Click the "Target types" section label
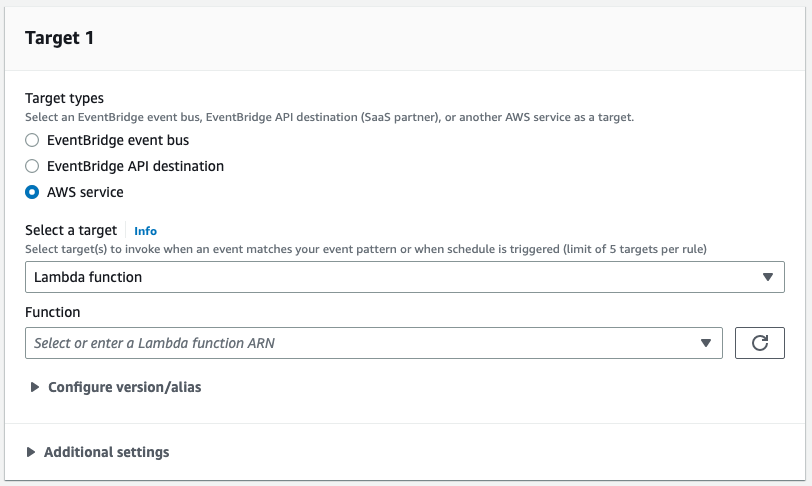 [64, 98]
